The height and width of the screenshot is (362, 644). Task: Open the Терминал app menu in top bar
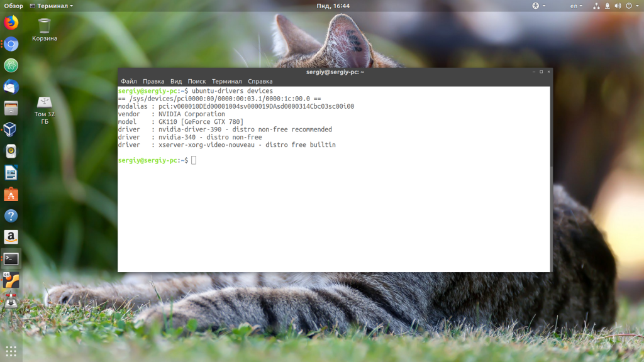52,6
